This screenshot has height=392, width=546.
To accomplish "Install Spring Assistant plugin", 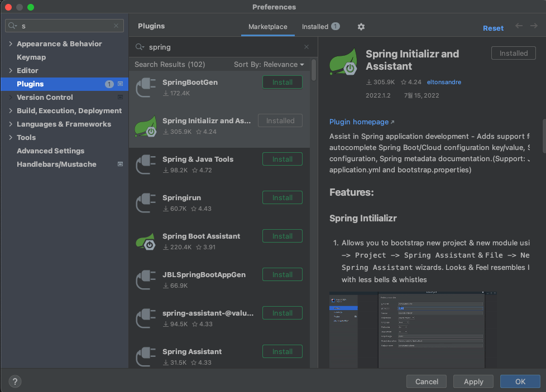I will tap(282, 352).
